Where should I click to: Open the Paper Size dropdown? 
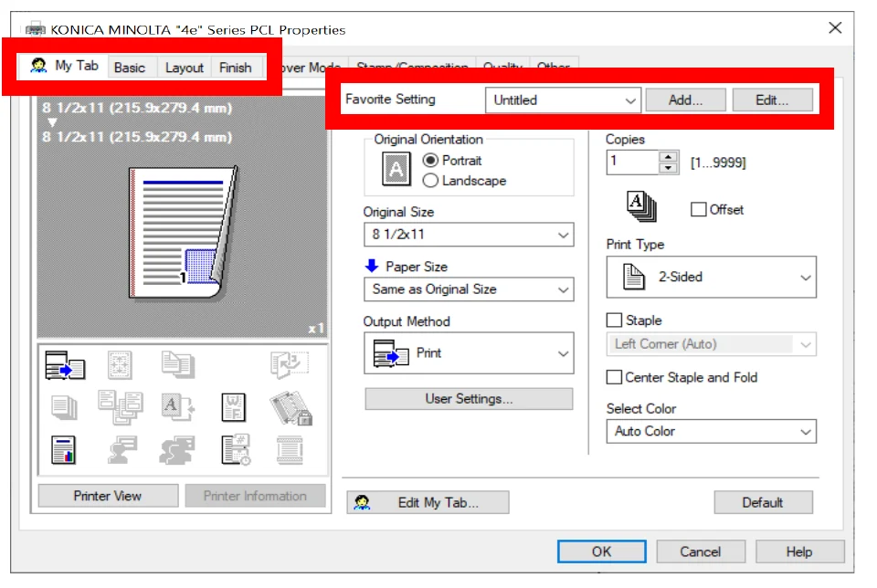(x=469, y=289)
